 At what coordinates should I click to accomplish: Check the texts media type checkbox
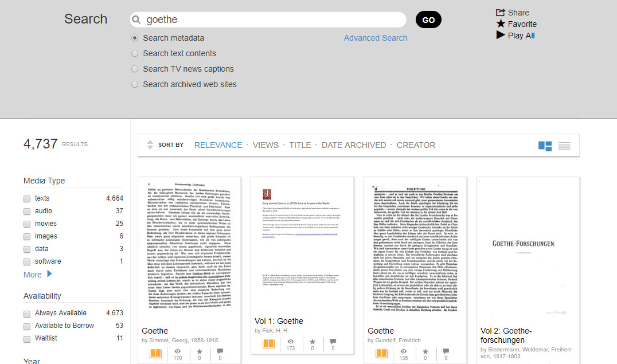(x=27, y=199)
